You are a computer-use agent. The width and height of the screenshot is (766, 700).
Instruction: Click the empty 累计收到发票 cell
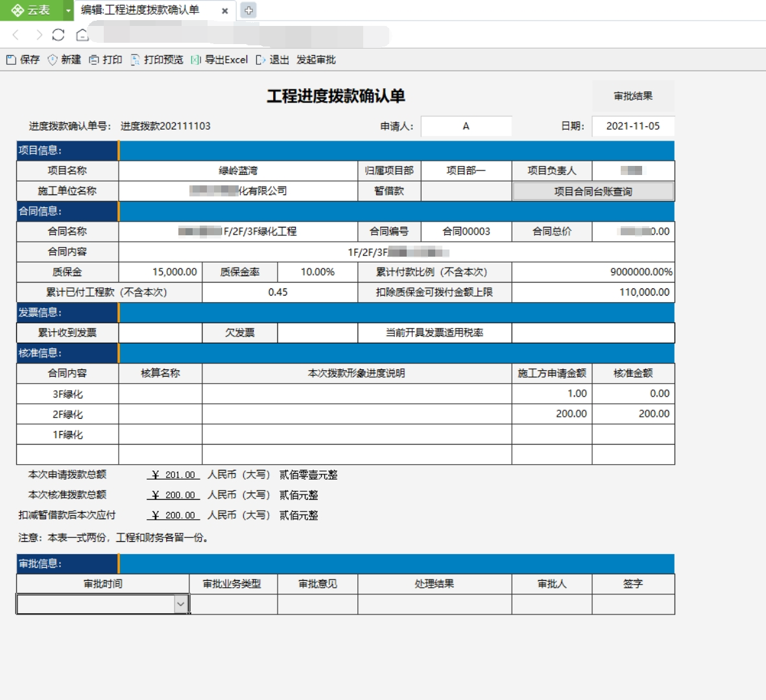[160, 333]
